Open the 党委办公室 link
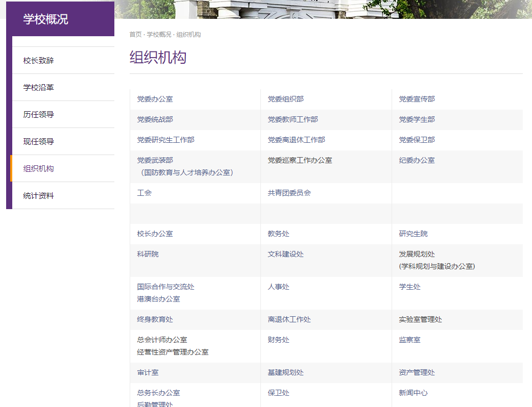This screenshot has height=407, width=532. pos(153,99)
